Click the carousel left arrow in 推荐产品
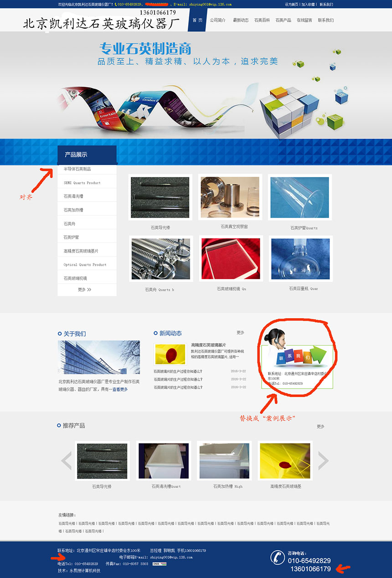 point(67,460)
